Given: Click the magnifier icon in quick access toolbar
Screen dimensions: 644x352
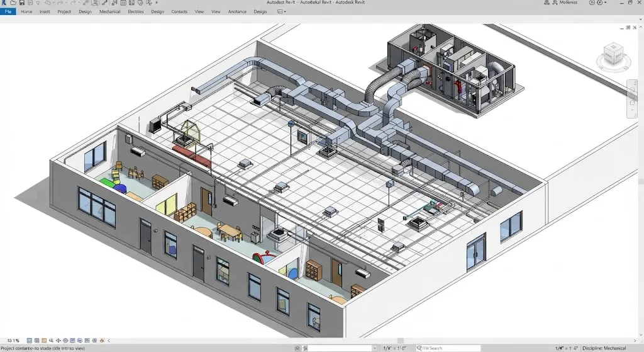Looking at the screenshot, I should (95, 3).
